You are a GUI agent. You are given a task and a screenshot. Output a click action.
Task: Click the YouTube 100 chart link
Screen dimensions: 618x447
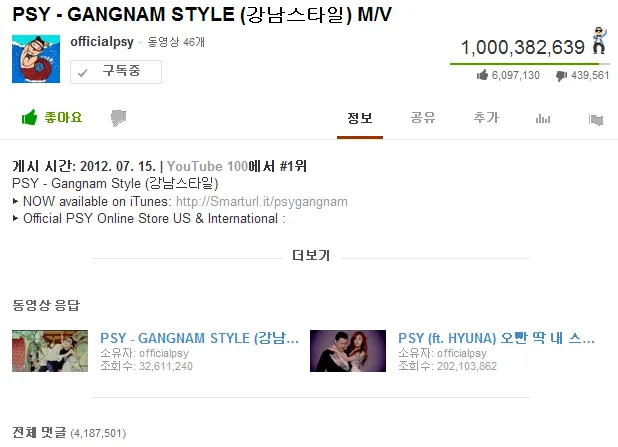[207, 166]
